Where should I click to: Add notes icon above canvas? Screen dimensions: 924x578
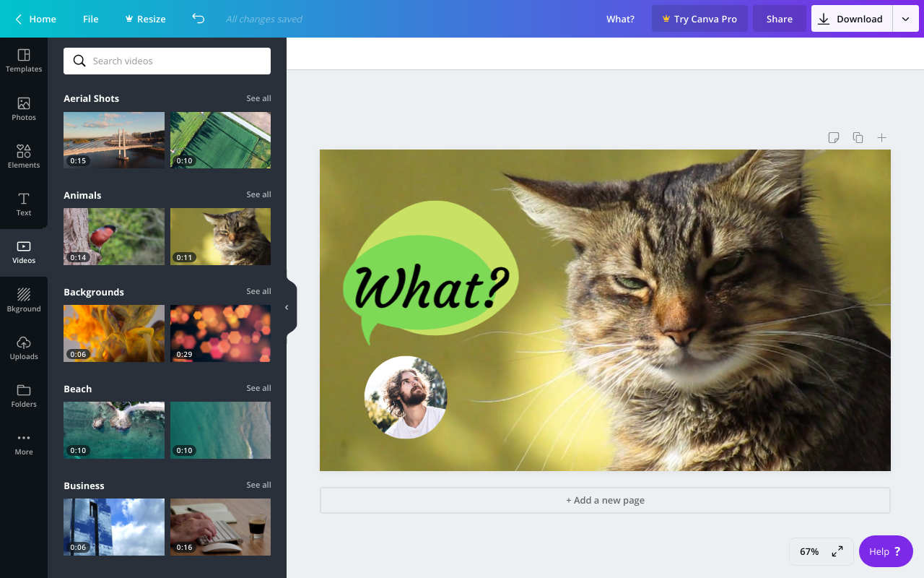[834, 137]
